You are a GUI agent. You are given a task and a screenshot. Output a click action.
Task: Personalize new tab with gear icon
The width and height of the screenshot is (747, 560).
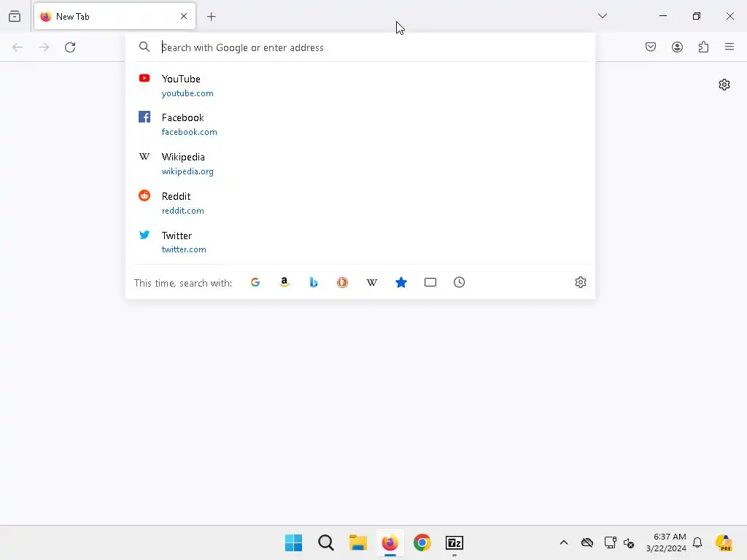[x=724, y=85]
